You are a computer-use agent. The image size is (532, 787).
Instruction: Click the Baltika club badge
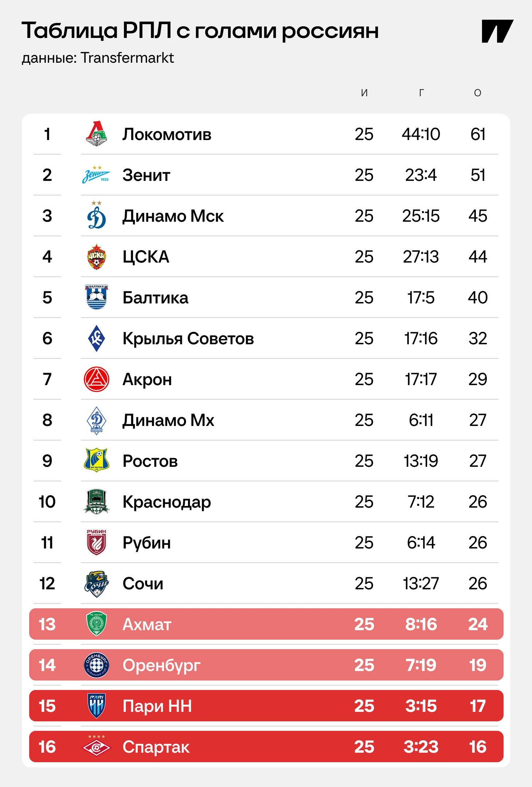97,297
